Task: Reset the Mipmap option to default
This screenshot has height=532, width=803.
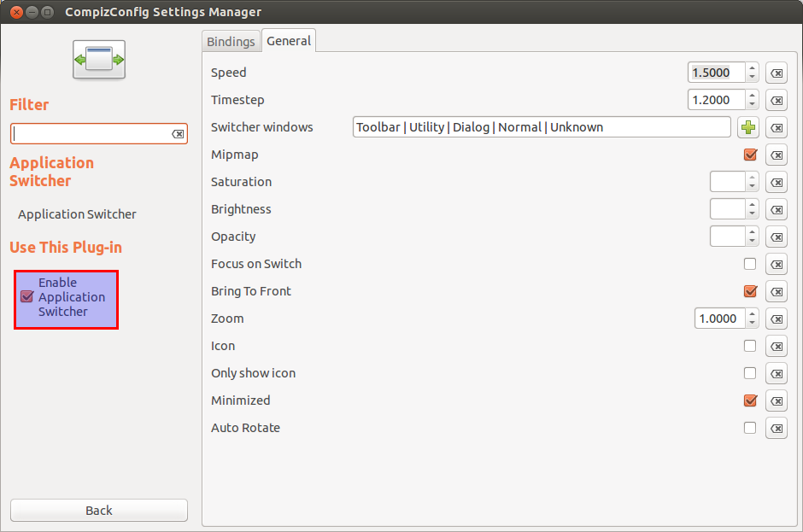Action: coord(777,155)
